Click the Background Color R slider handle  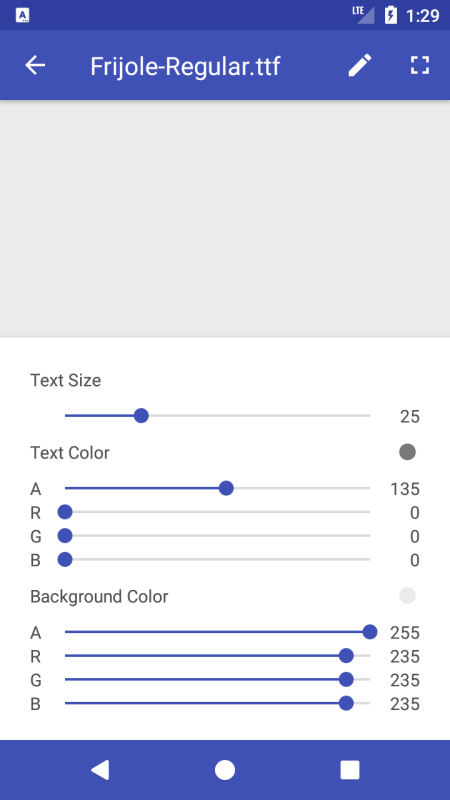(346, 656)
